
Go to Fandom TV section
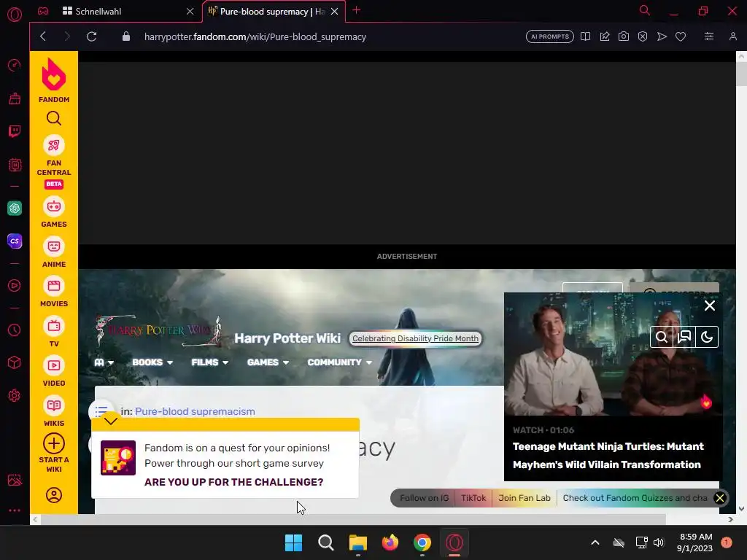pos(54,332)
